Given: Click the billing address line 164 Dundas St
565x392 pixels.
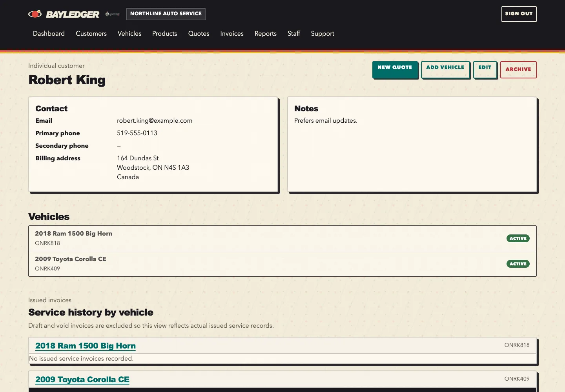Looking at the screenshot, I should (x=138, y=158).
